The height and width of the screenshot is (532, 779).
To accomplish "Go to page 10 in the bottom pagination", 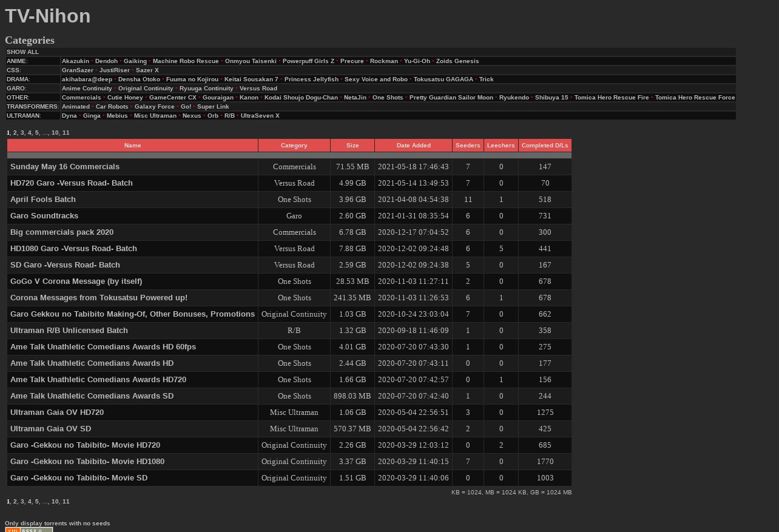I will [x=55, y=502].
